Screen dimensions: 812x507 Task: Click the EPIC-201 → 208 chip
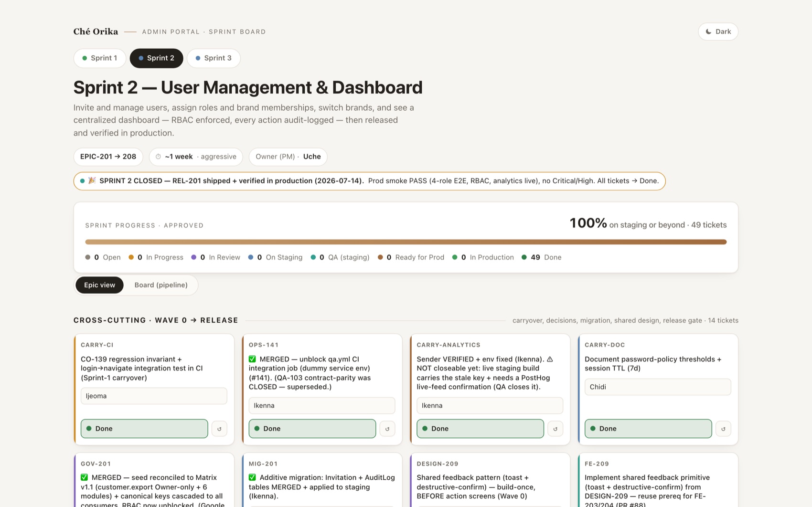[108, 157]
